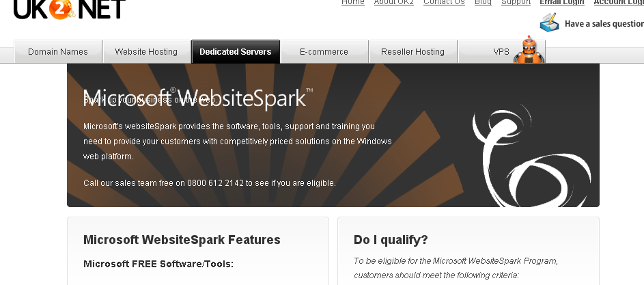Open the Domain Names tab
Image resolution: width=644 pixels, height=285 pixels.
[x=58, y=52]
